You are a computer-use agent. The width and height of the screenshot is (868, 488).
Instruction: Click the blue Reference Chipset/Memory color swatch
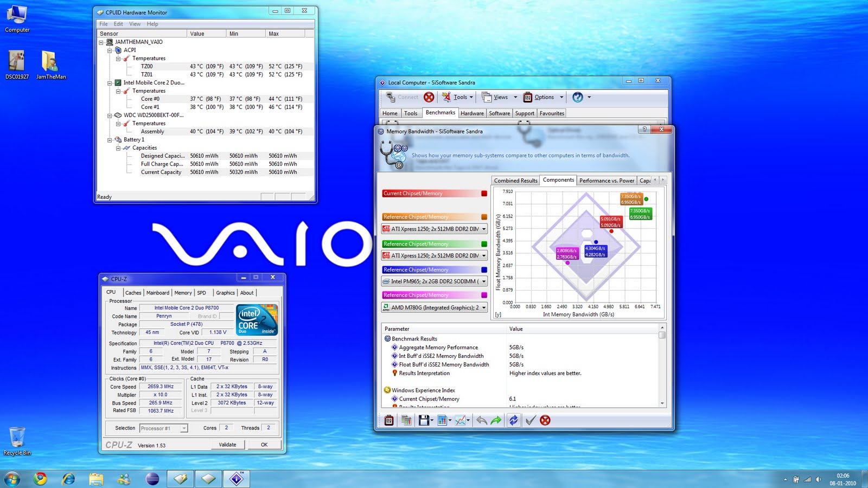[x=484, y=269]
